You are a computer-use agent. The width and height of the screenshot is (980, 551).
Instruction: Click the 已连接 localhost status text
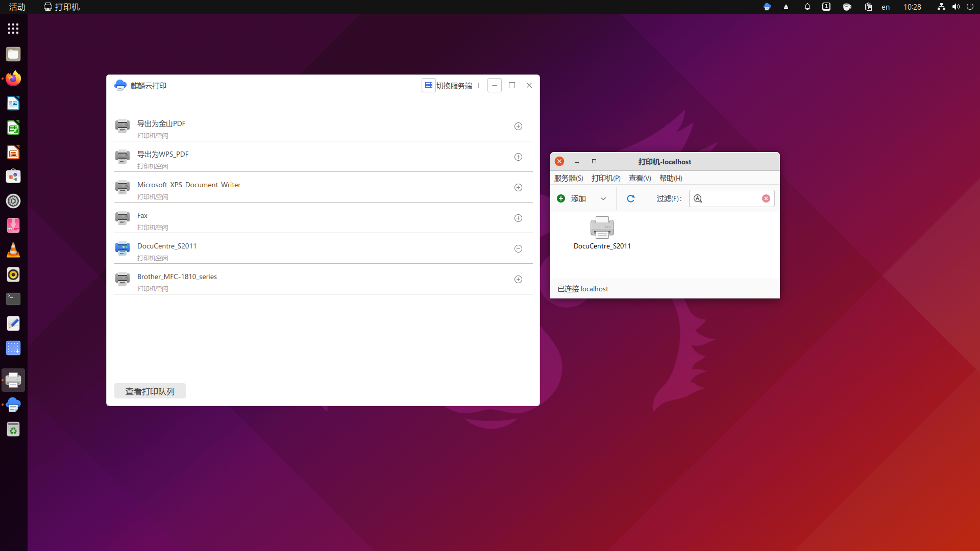(x=583, y=289)
